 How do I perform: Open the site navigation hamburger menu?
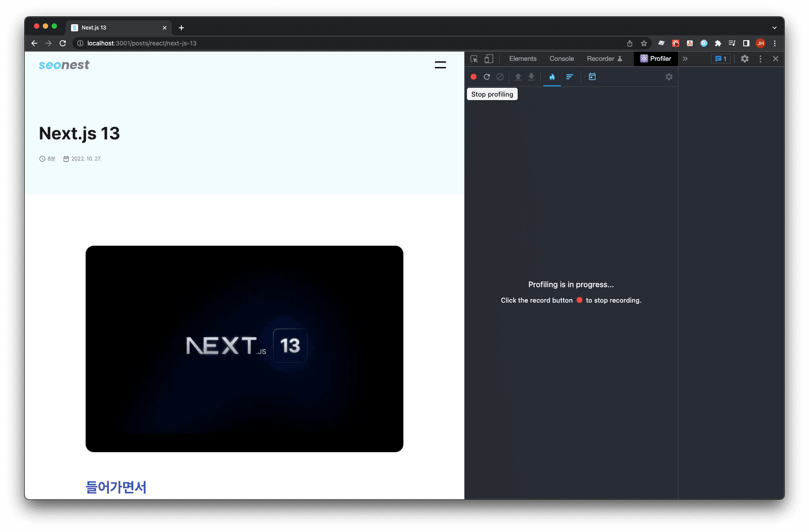(x=440, y=64)
